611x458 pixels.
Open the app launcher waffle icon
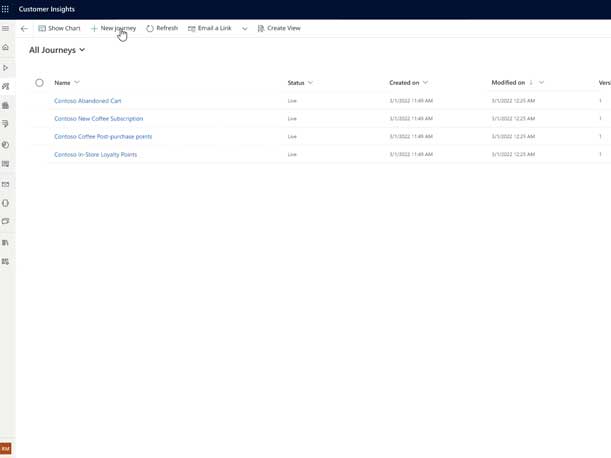pos(6,9)
